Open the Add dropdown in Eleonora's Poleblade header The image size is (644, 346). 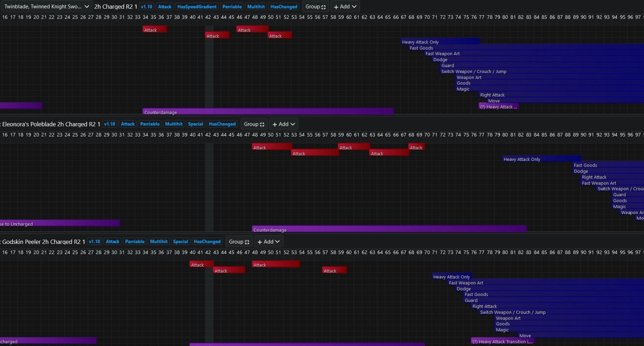pyautogui.click(x=284, y=124)
